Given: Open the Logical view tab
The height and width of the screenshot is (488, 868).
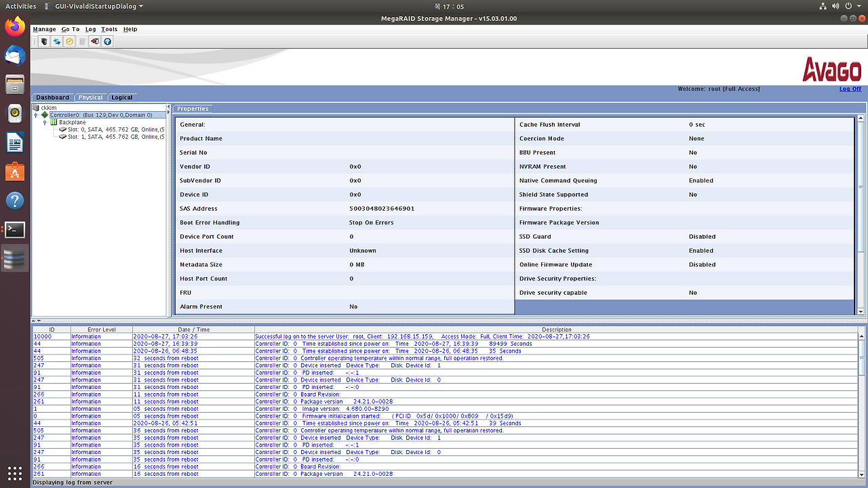Looking at the screenshot, I should click(122, 97).
